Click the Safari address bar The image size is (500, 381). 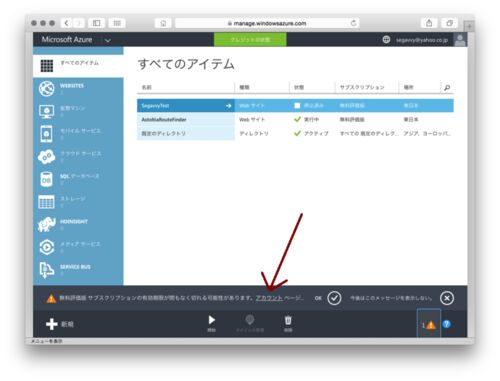[x=267, y=23]
